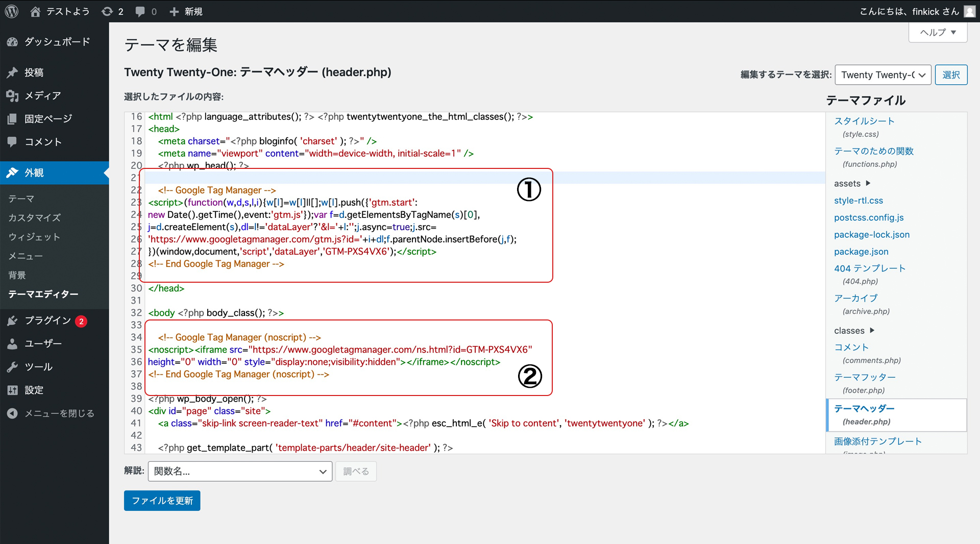Click the ファイルを更新 button
The height and width of the screenshot is (544, 980).
click(x=162, y=501)
